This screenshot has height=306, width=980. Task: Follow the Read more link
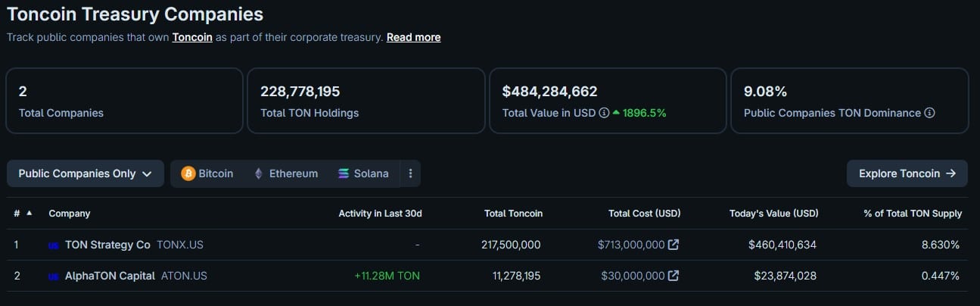coord(413,37)
